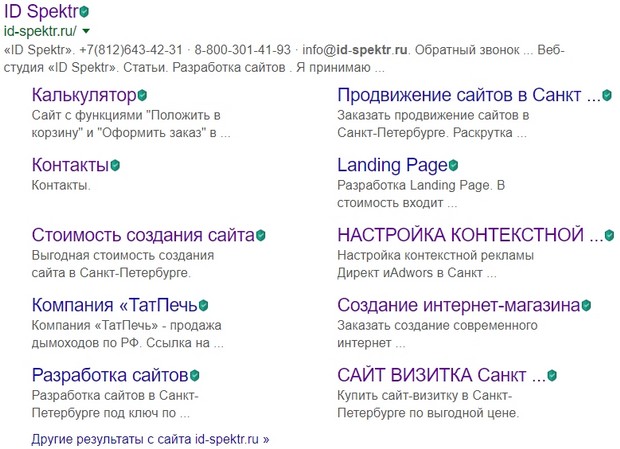Click snippet line 'Директ иAdwors в Санкт'

click(410, 273)
